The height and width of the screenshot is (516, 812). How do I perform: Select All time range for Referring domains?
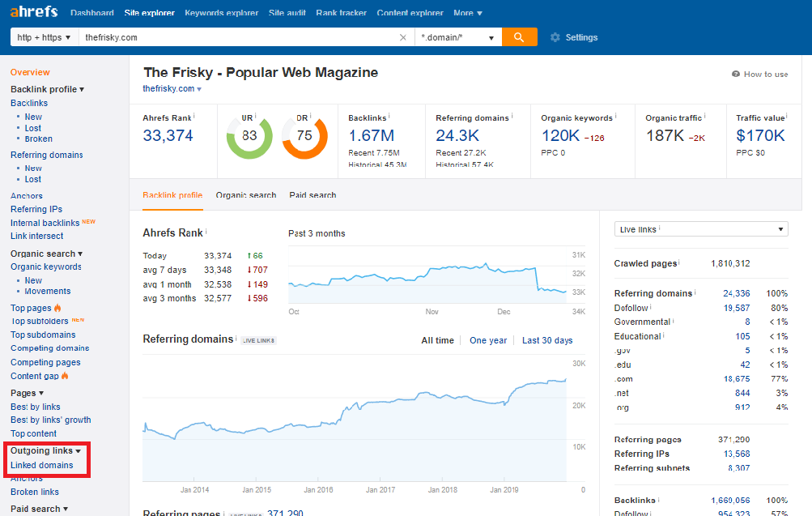[438, 340]
